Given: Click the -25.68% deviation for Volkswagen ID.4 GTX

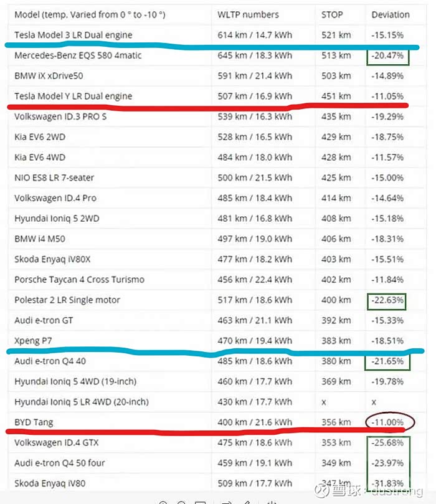Looking at the screenshot, I should (x=387, y=443).
